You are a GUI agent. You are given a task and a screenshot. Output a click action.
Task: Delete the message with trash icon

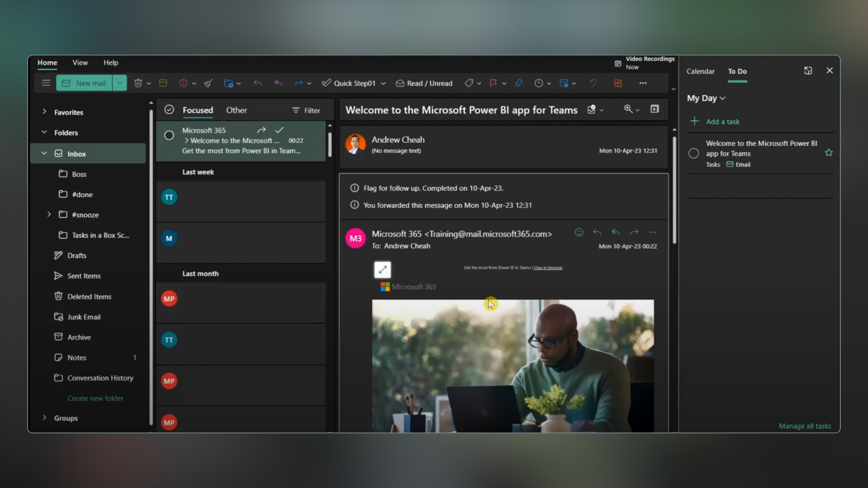[x=138, y=83]
